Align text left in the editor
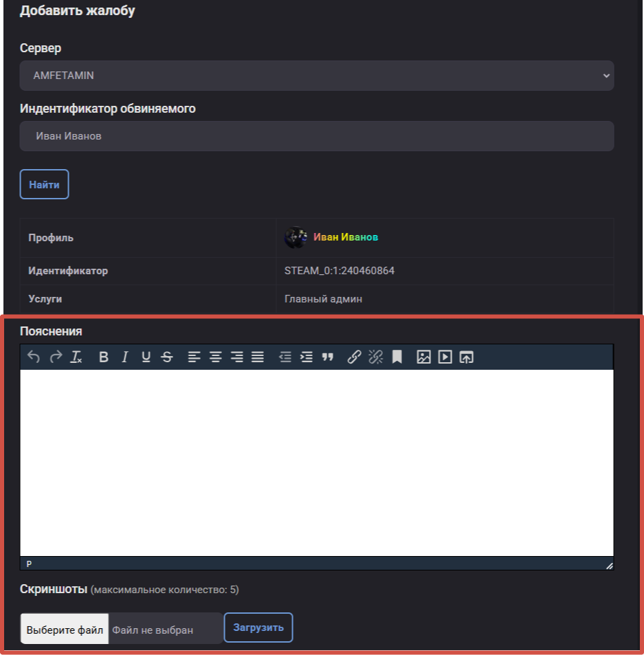The image size is (644, 655). [195, 357]
